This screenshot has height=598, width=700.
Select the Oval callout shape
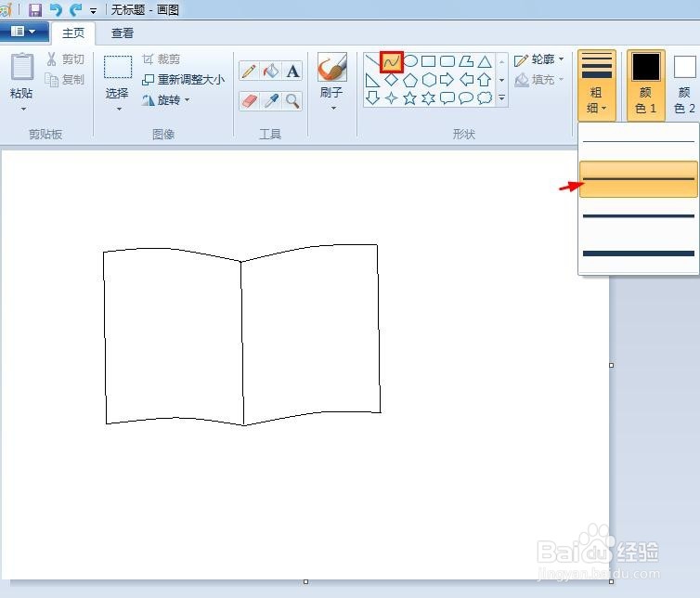coord(466,97)
